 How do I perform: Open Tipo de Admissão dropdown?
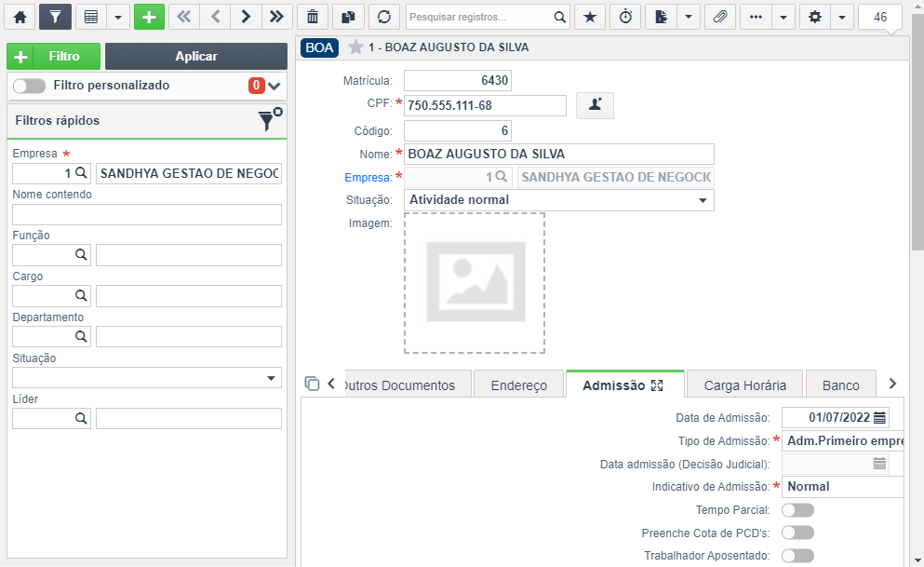[x=843, y=441]
